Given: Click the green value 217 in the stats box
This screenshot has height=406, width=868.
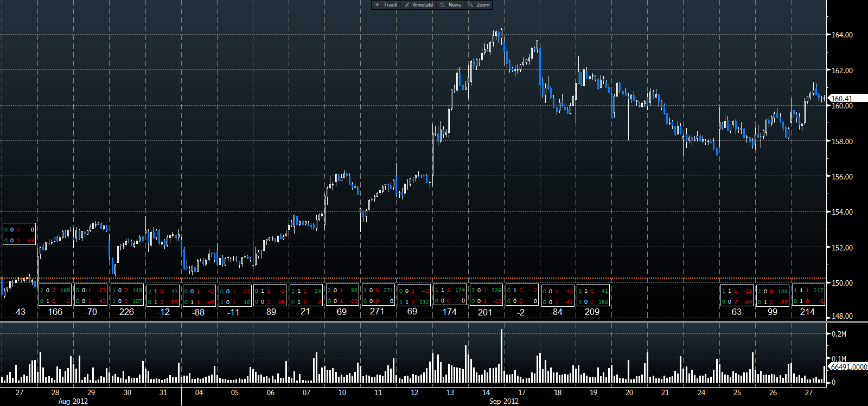Looking at the screenshot, I should 819,291.
